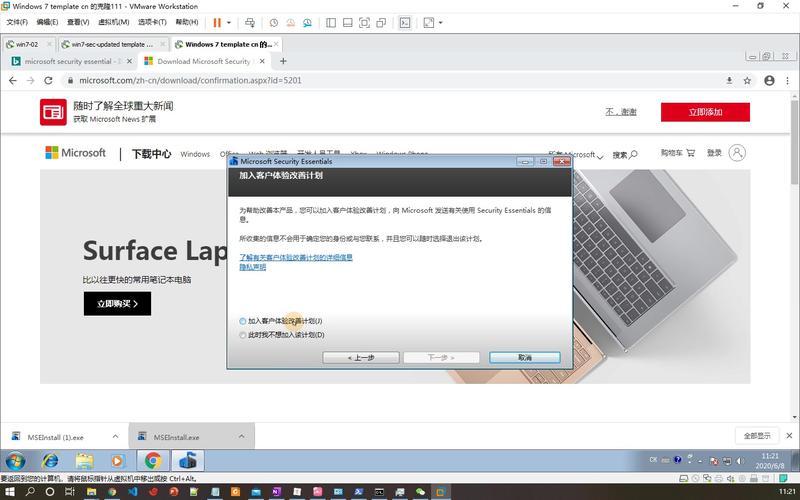Screen dimensions: 800x500
Task: Click the 全部显示 downloads button
Action: pos(757,436)
